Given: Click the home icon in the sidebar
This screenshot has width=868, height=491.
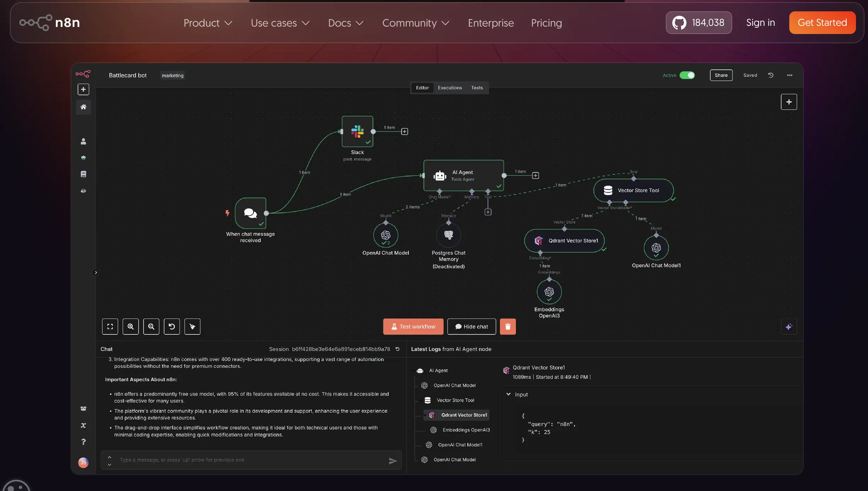Looking at the screenshot, I should (x=83, y=107).
